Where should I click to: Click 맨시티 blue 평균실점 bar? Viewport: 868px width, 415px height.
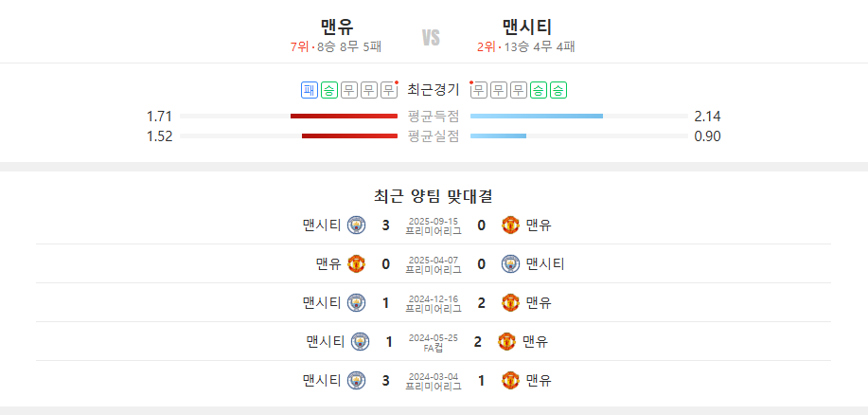(498, 135)
